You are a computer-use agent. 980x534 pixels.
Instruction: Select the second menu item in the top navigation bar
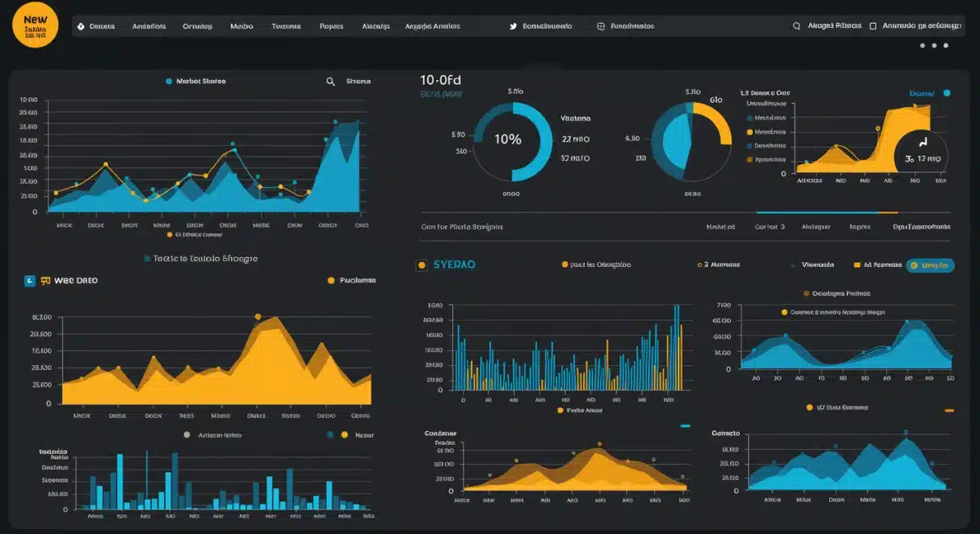[x=149, y=25]
